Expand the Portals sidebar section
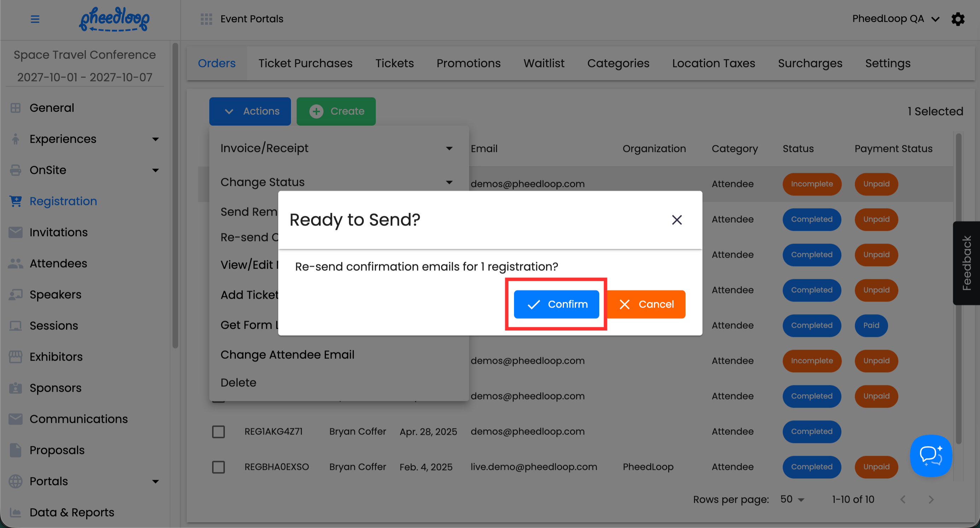Image resolution: width=980 pixels, height=528 pixels. coord(155,482)
